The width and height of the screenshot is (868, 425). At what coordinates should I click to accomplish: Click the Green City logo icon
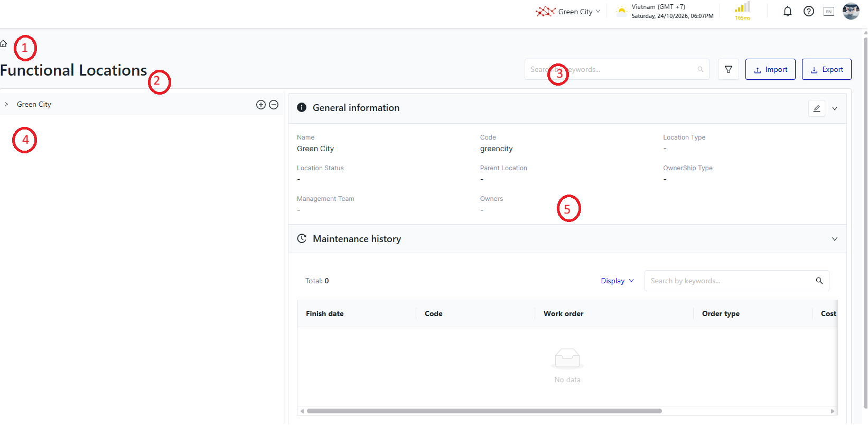pos(545,11)
